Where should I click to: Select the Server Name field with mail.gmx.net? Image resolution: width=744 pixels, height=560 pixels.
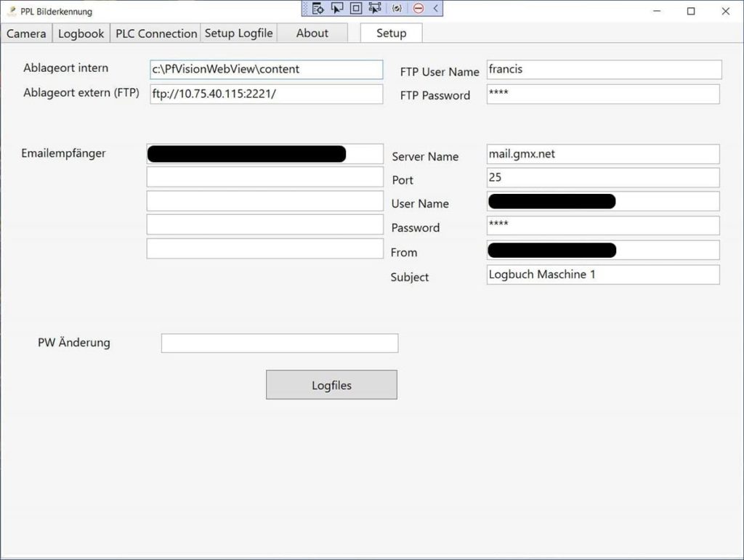coord(602,154)
